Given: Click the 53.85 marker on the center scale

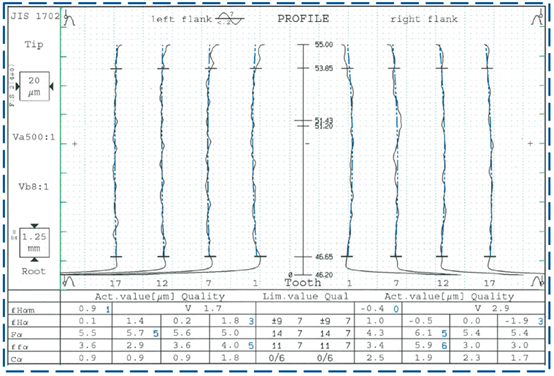Looking at the screenshot, I should coord(324,68).
